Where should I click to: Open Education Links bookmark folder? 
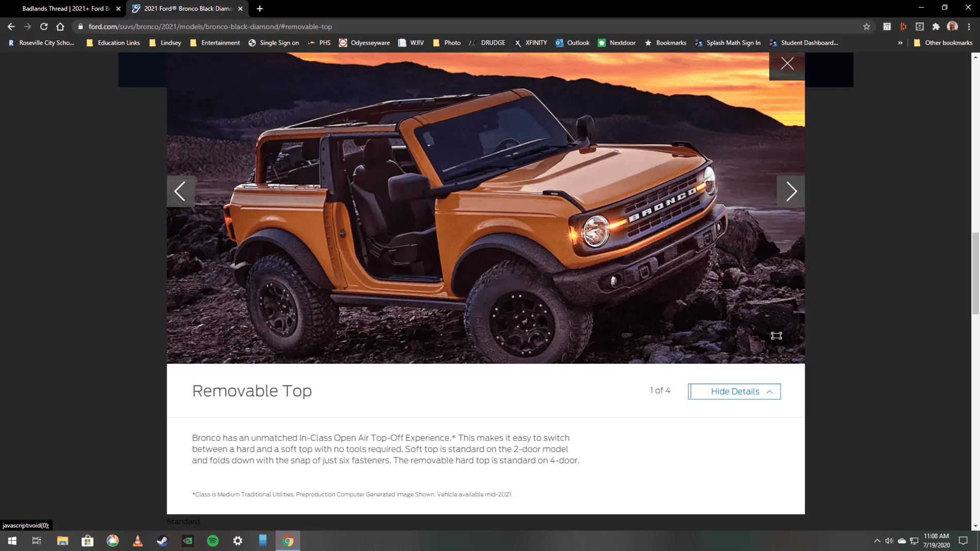(113, 43)
